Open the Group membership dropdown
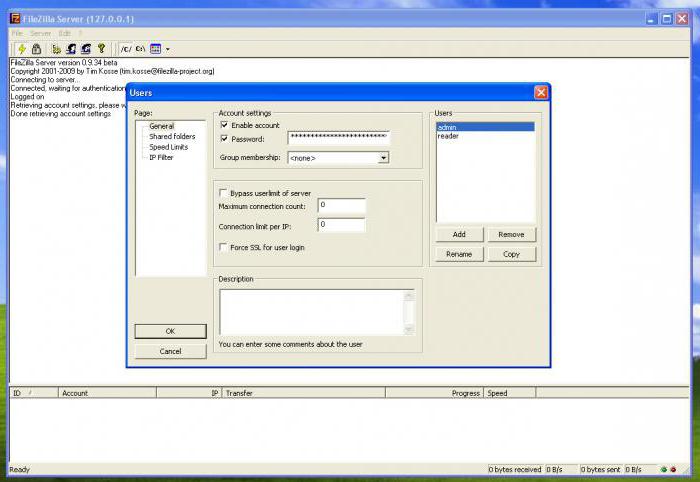Viewport: 700px width, 482px height. coord(383,158)
